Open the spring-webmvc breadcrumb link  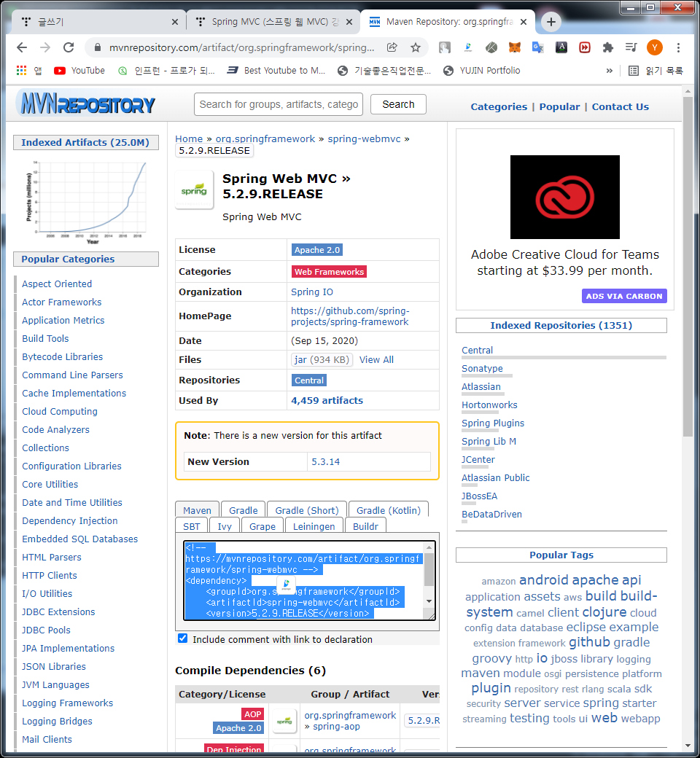click(364, 138)
